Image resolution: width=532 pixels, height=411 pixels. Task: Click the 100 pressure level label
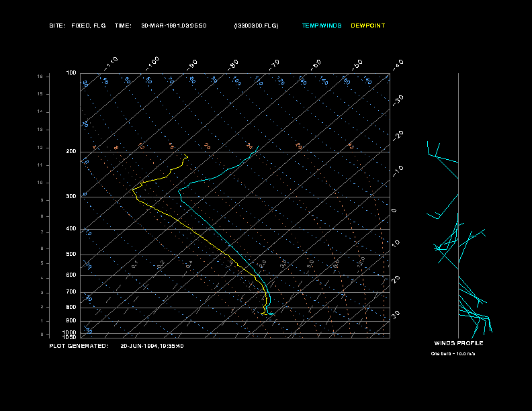click(x=71, y=73)
